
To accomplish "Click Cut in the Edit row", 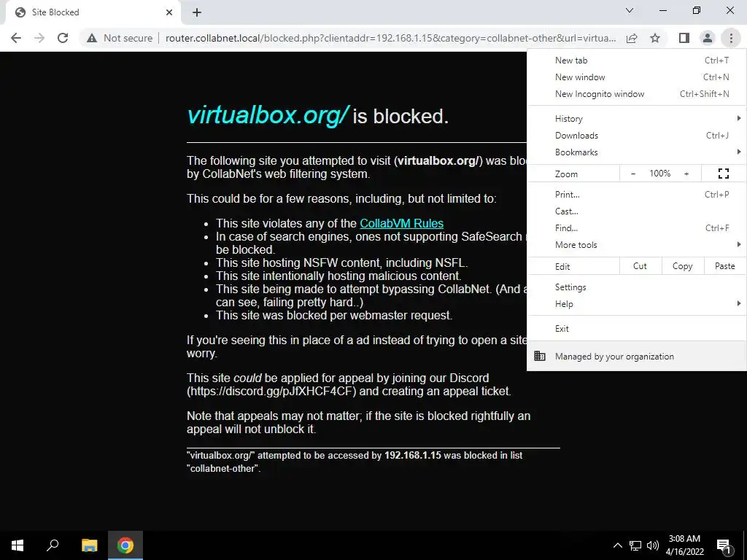I will click(640, 266).
